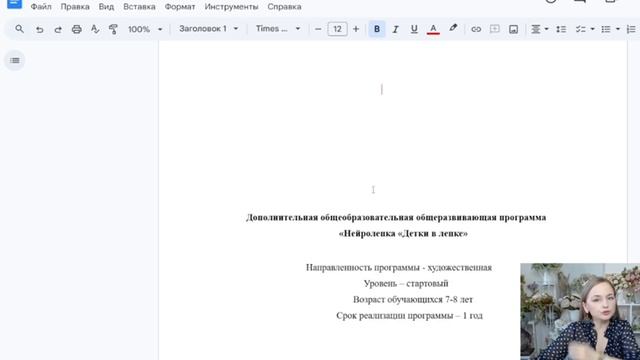Open the Файл menu

click(x=41, y=7)
